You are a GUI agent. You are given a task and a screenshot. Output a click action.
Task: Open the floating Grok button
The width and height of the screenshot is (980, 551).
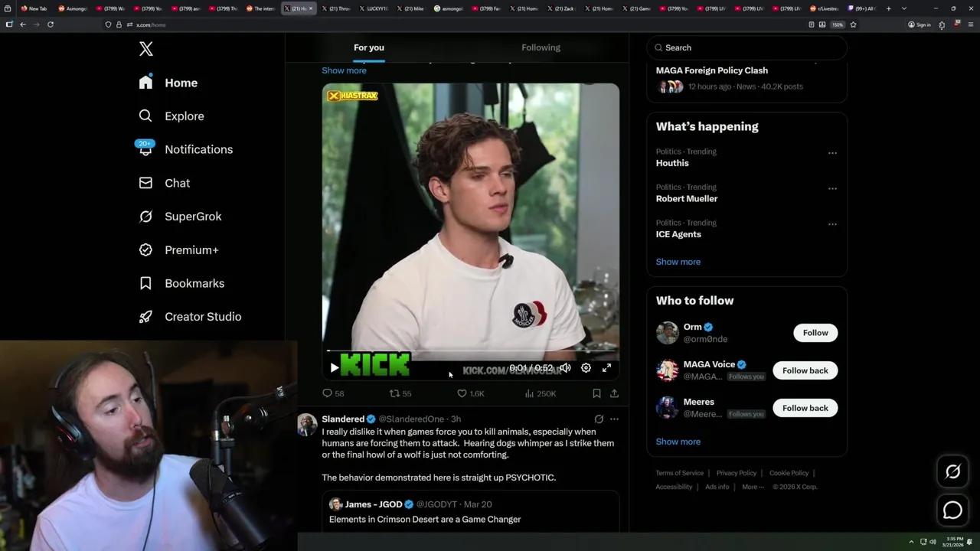(x=952, y=472)
